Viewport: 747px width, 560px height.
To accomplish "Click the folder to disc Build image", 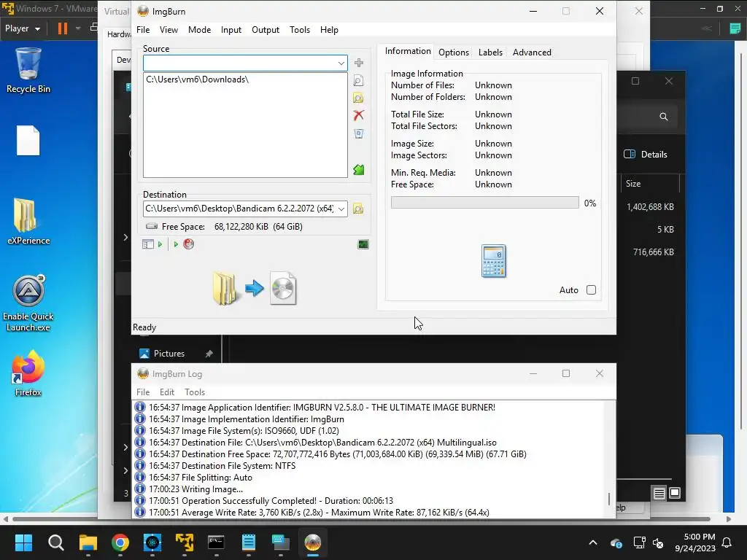I will pyautogui.click(x=255, y=288).
